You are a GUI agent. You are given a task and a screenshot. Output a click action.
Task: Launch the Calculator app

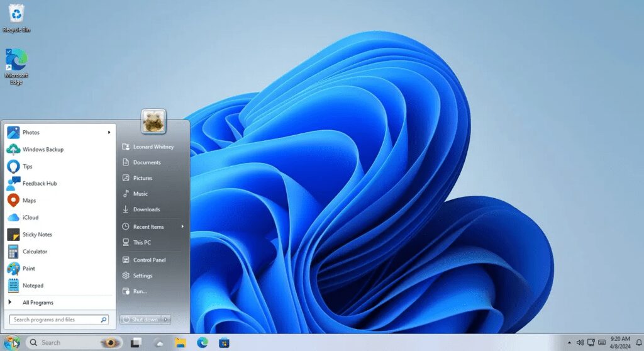[x=34, y=252]
